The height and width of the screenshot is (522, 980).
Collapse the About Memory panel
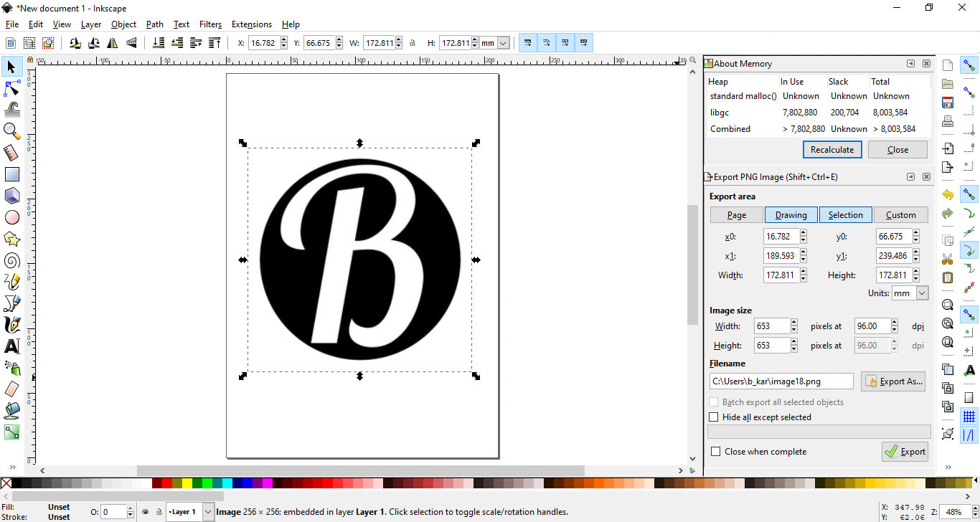click(x=910, y=64)
